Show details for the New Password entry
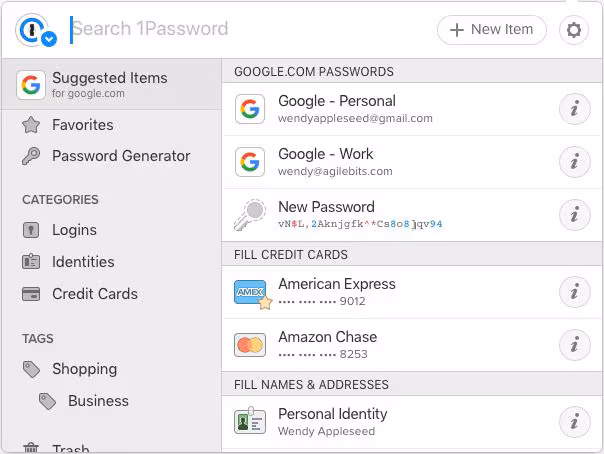 point(574,214)
